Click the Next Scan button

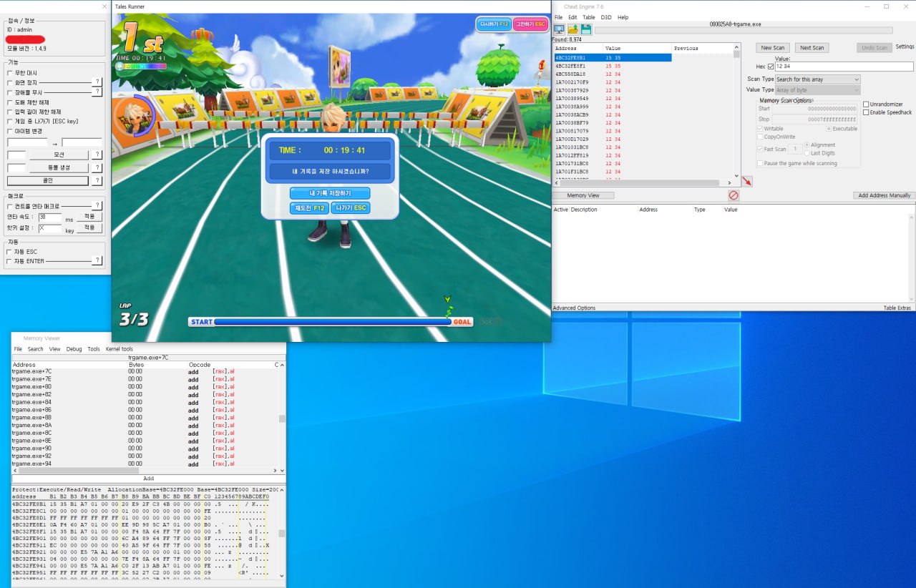(812, 48)
